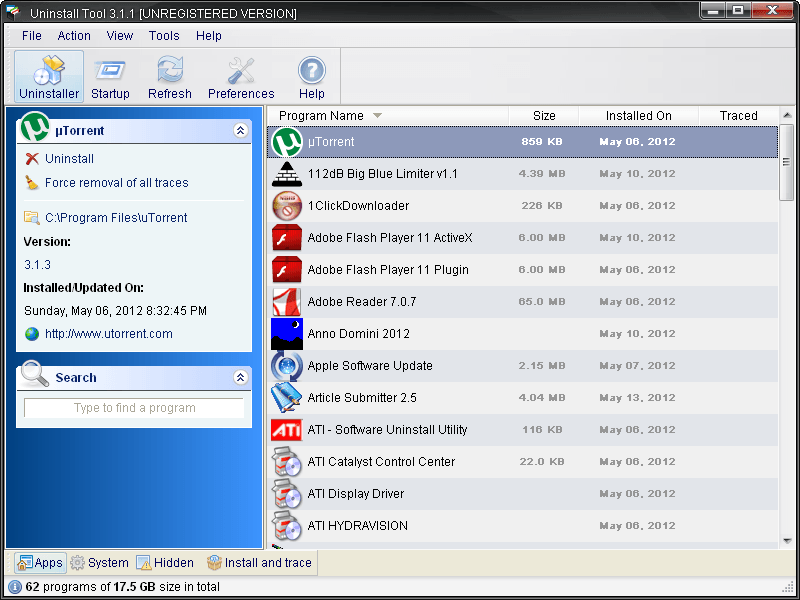Switch to the Hidden tab
The height and width of the screenshot is (600, 800).
click(164, 562)
